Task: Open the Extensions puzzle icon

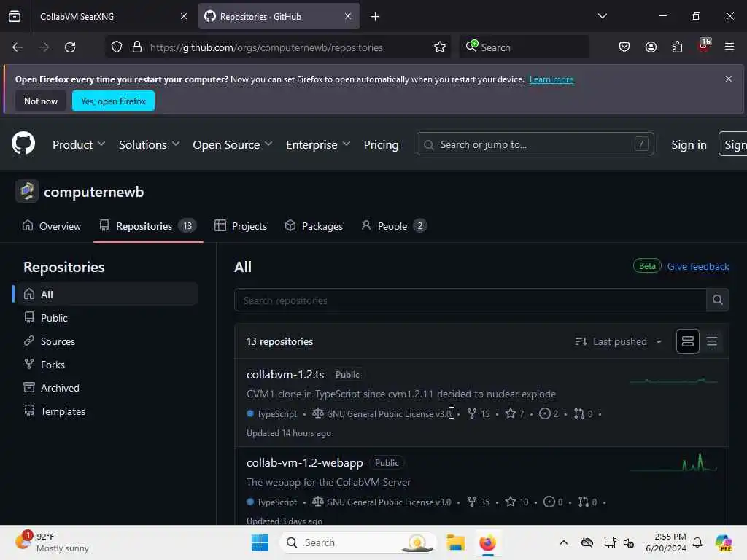Action: (x=677, y=47)
